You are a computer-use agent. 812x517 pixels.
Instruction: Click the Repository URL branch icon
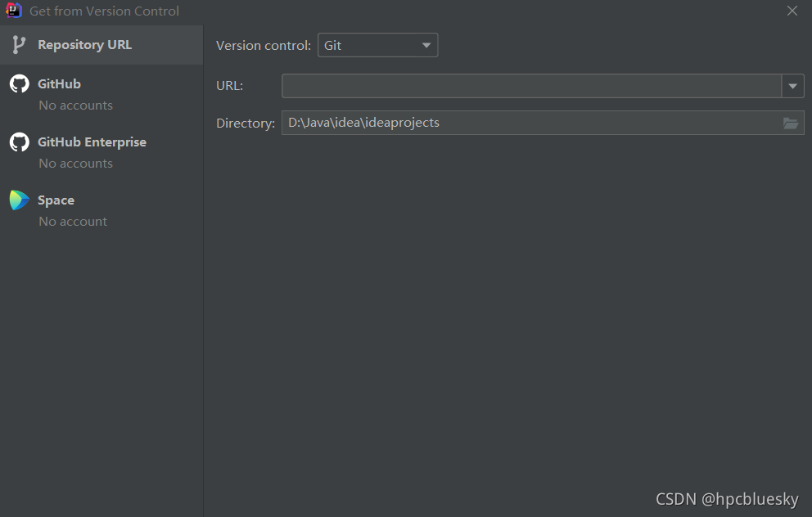coord(19,45)
